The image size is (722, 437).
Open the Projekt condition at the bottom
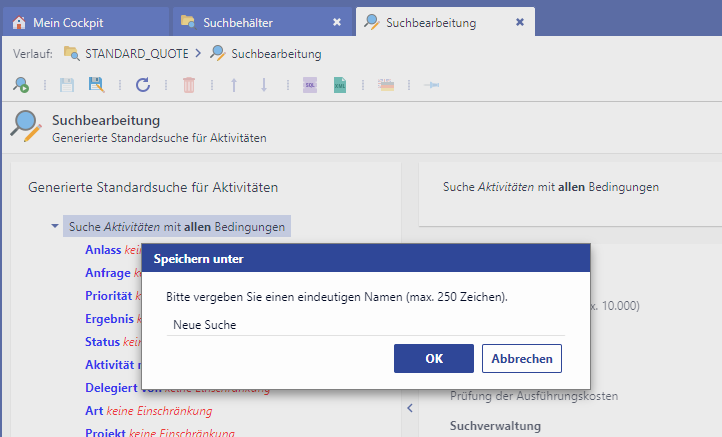pos(160,432)
